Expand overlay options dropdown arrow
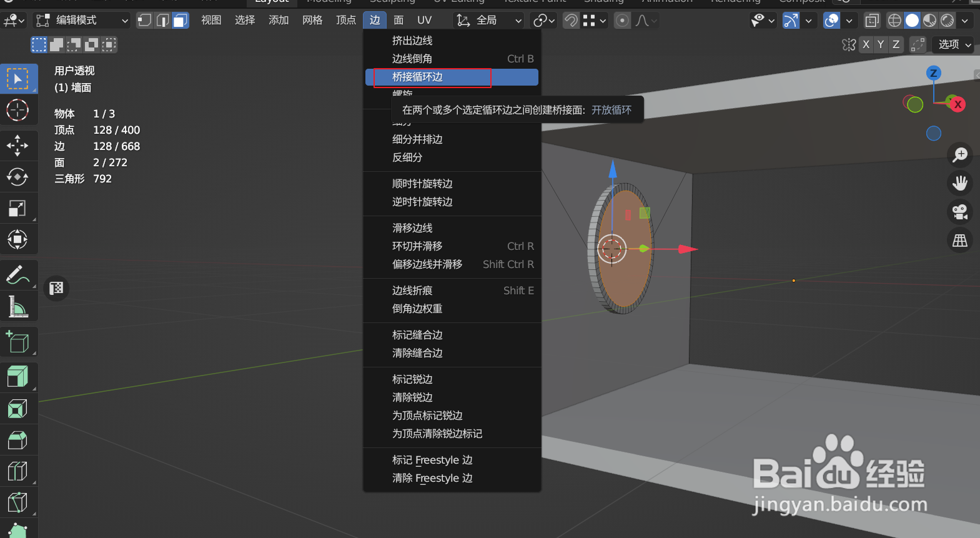 coord(849,21)
